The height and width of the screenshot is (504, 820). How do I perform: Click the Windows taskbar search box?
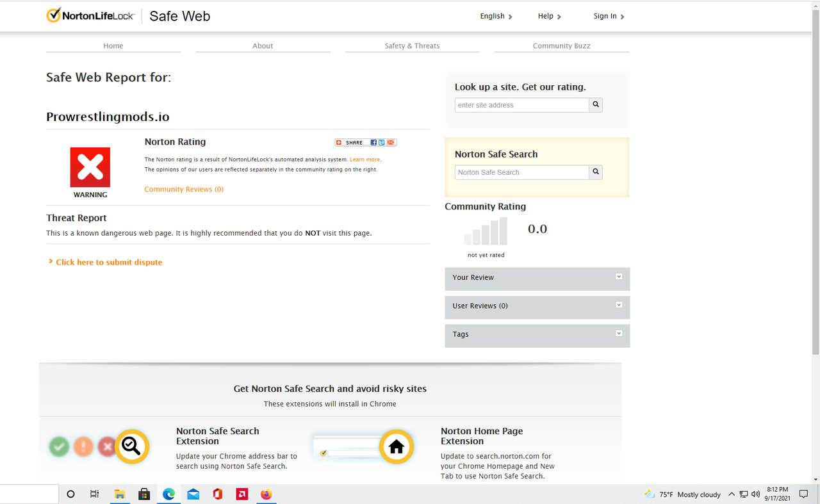[x=29, y=494]
